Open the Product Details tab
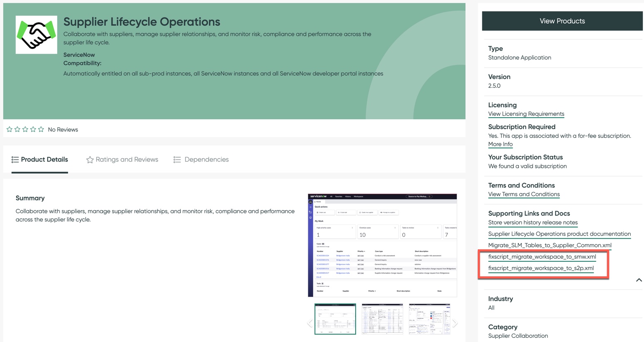Image resolution: width=644 pixels, height=342 pixels. [40, 160]
